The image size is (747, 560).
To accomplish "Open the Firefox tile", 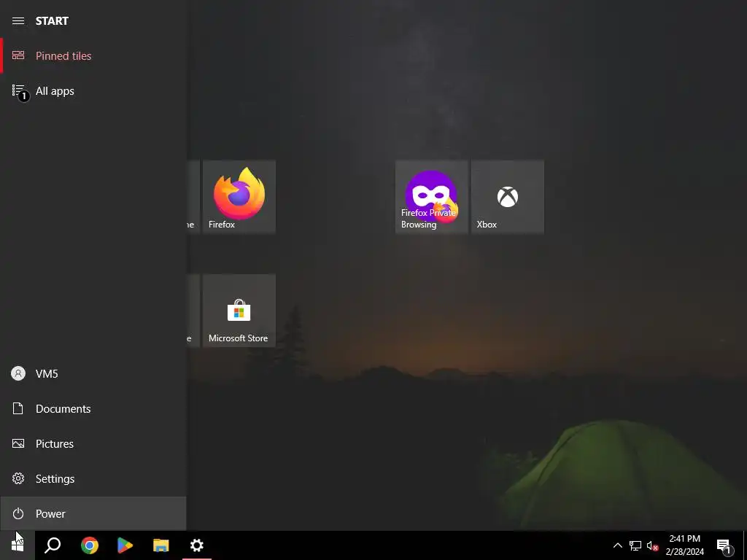I will (239, 197).
